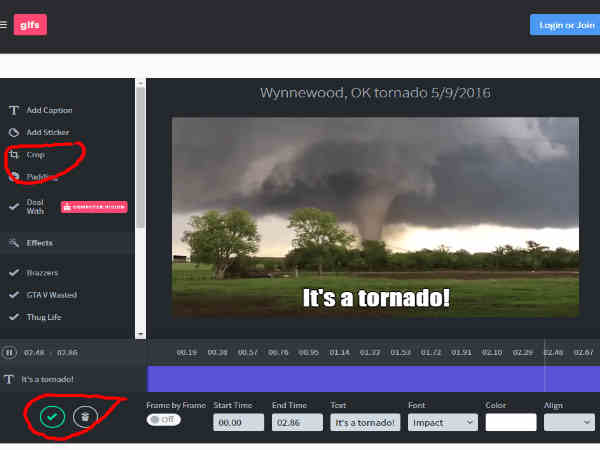Delete caption using trash icon

tap(84, 415)
